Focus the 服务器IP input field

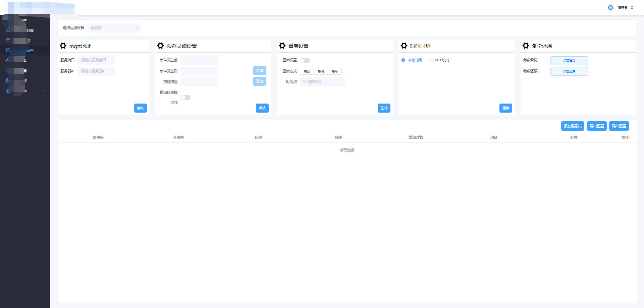96,71
